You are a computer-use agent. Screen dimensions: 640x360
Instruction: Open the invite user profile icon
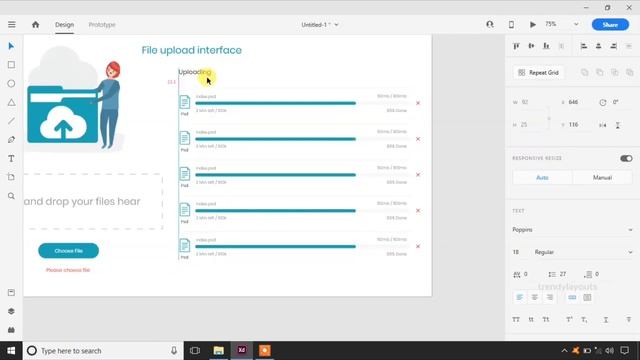coord(490,24)
